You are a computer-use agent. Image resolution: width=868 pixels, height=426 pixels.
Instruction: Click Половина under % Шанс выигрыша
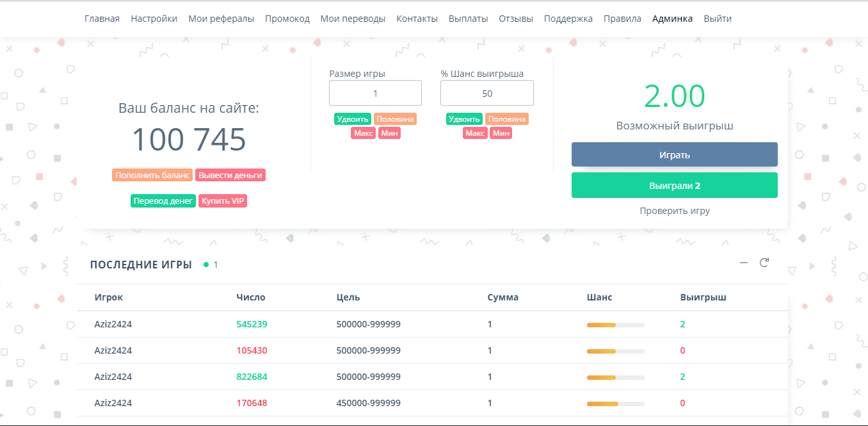click(506, 119)
